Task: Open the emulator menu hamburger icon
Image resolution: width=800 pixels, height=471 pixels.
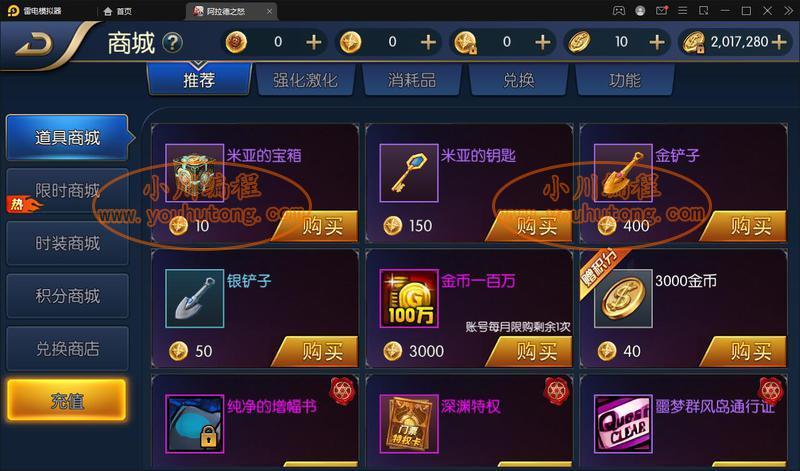Action: pyautogui.click(x=682, y=11)
